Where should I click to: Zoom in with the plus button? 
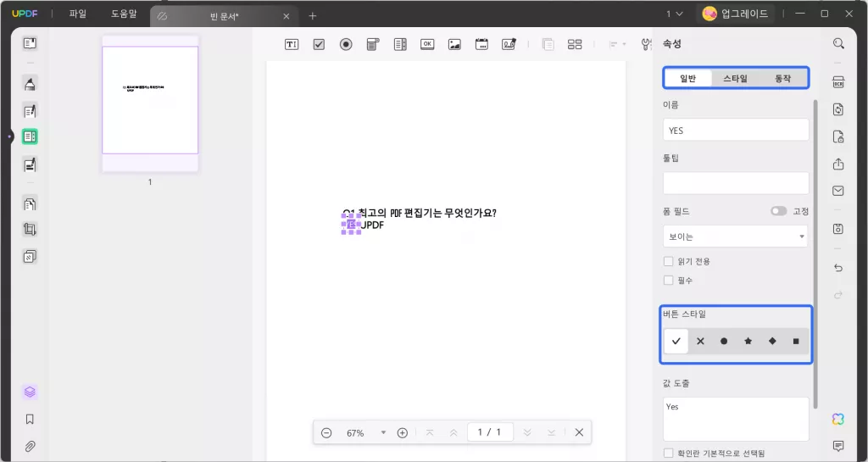pyautogui.click(x=403, y=432)
